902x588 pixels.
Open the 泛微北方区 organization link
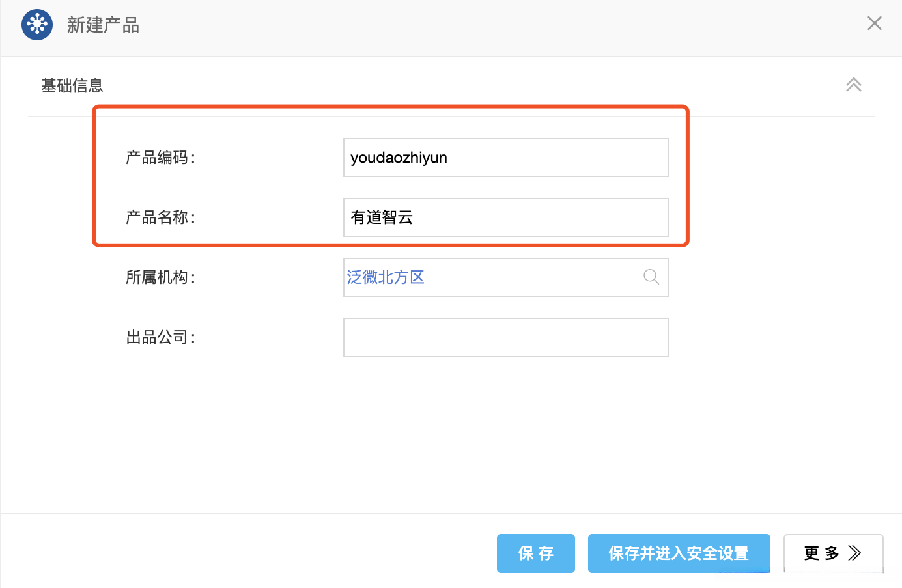tap(386, 277)
